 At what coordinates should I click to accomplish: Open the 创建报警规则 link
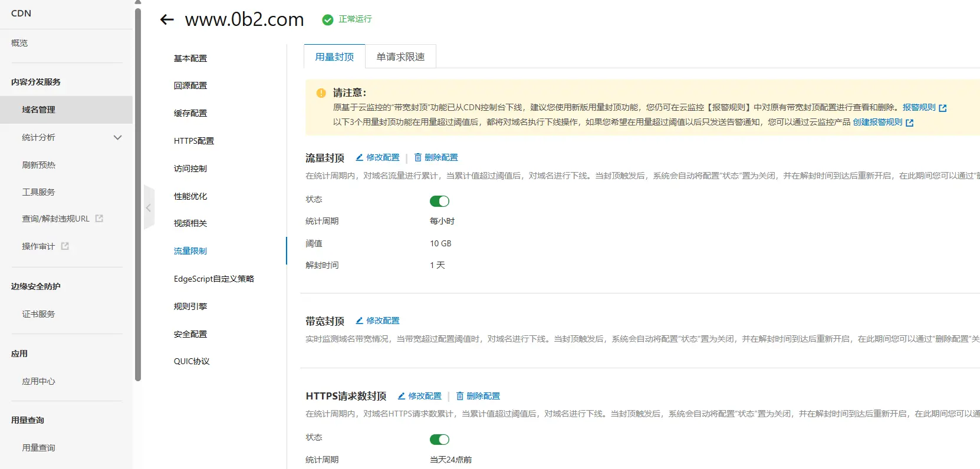[877, 122]
